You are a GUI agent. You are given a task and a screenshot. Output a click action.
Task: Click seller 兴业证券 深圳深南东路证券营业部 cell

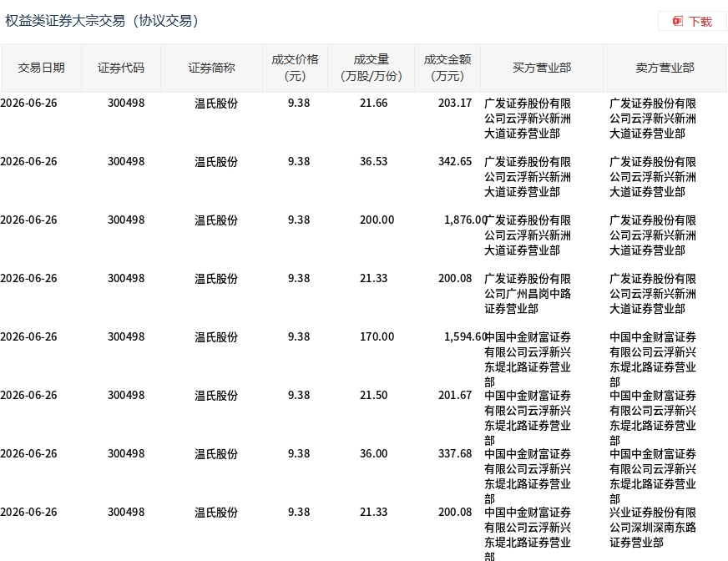coord(653,527)
